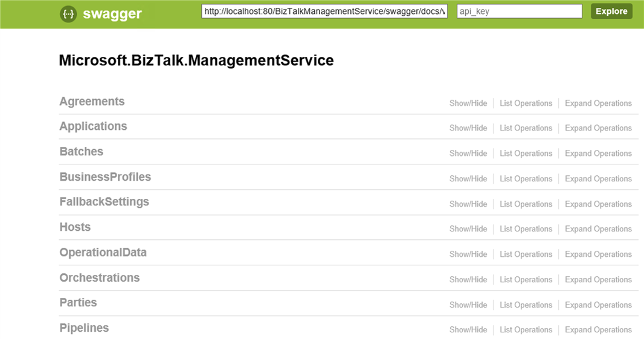644x339 pixels.
Task: Open the Applications resource heading
Action: 93,126
